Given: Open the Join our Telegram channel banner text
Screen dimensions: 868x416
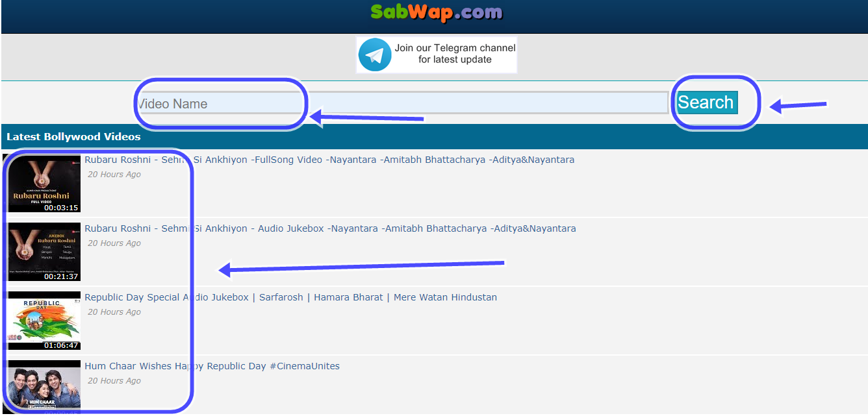Looking at the screenshot, I should (x=455, y=54).
